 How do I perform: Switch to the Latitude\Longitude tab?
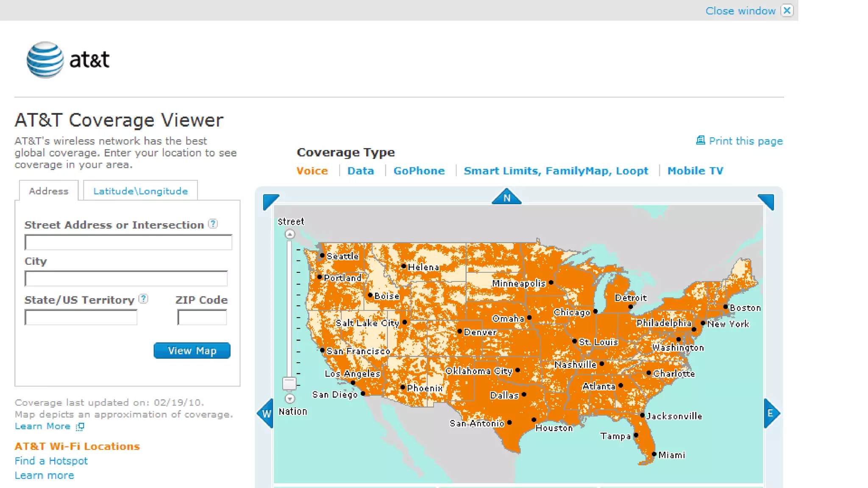coord(140,191)
